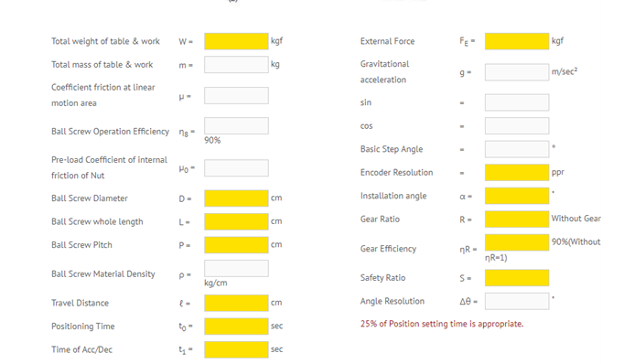624x364 pixels.
Task: Focus the Ball Screw whole length field
Action: pyautogui.click(x=236, y=221)
